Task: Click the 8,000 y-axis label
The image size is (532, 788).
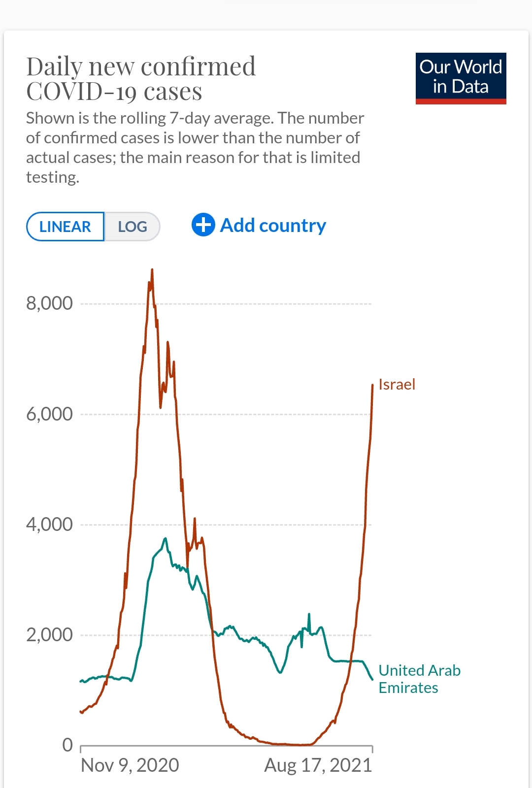Action: coord(49,303)
